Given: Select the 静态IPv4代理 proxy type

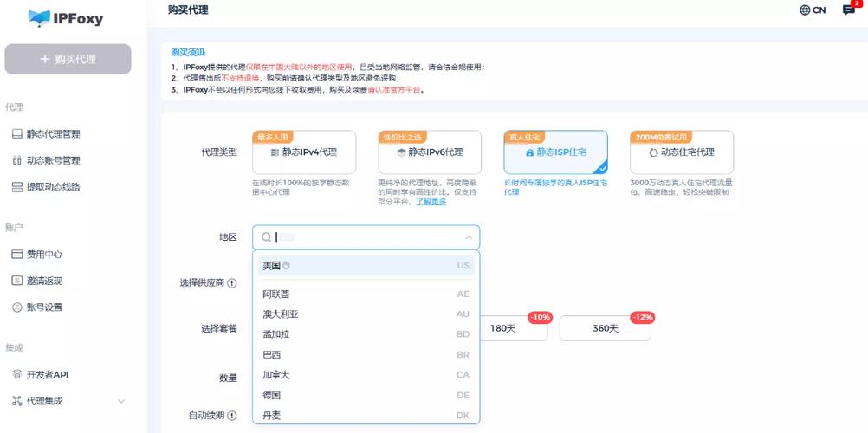Looking at the screenshot, I should coord(304,152).
